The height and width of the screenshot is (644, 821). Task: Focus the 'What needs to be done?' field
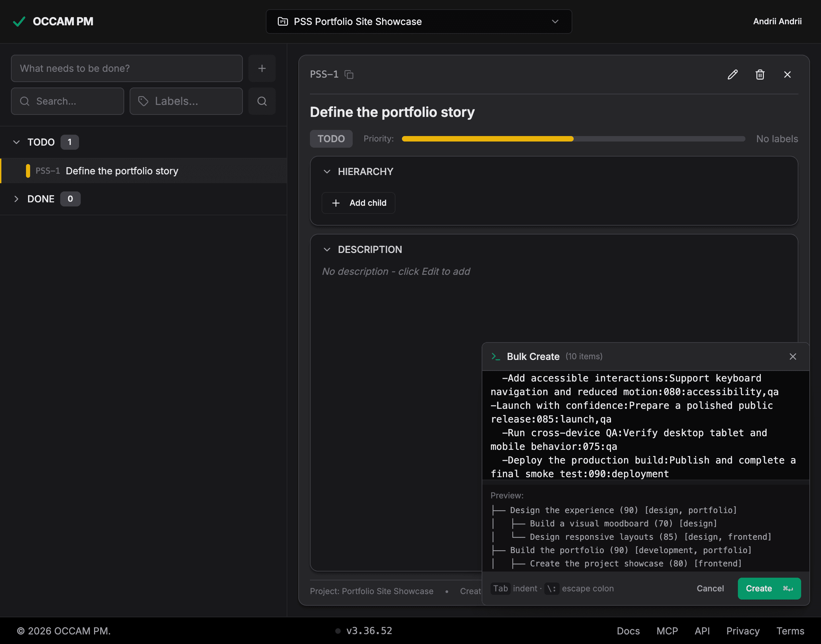pyautogui.click(x=127, y=68)
